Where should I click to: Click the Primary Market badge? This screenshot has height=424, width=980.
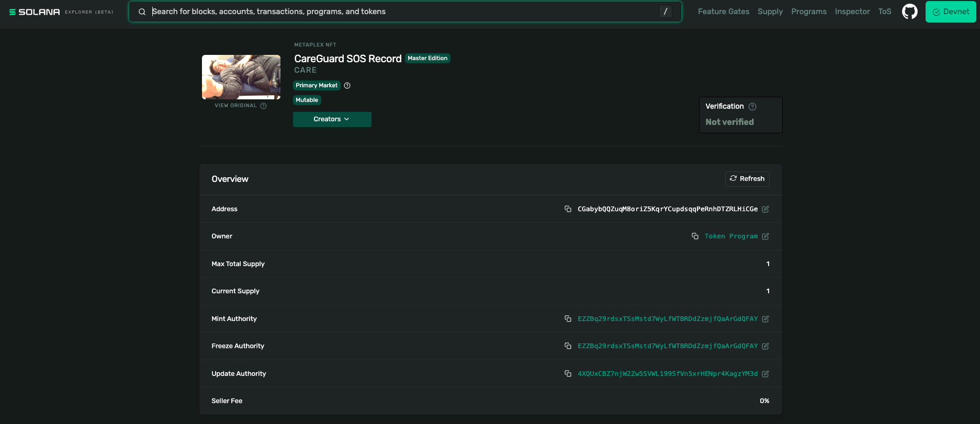[317, 86]
